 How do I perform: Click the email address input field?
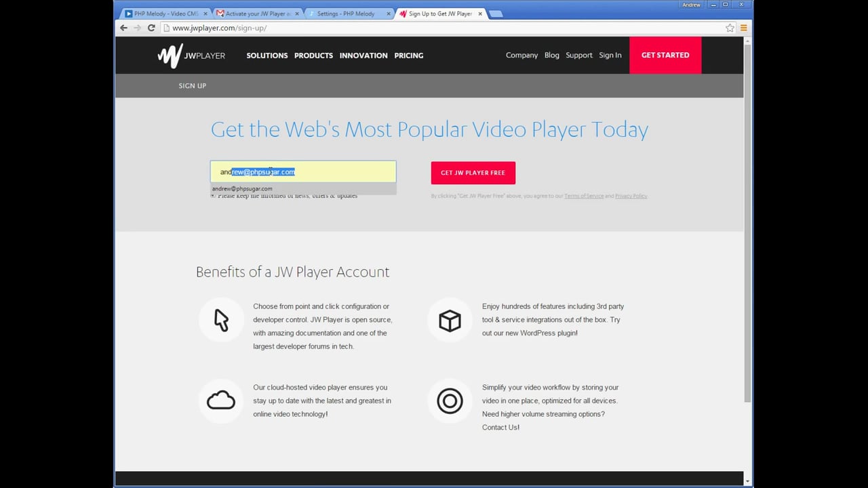[x=303, y=171]
